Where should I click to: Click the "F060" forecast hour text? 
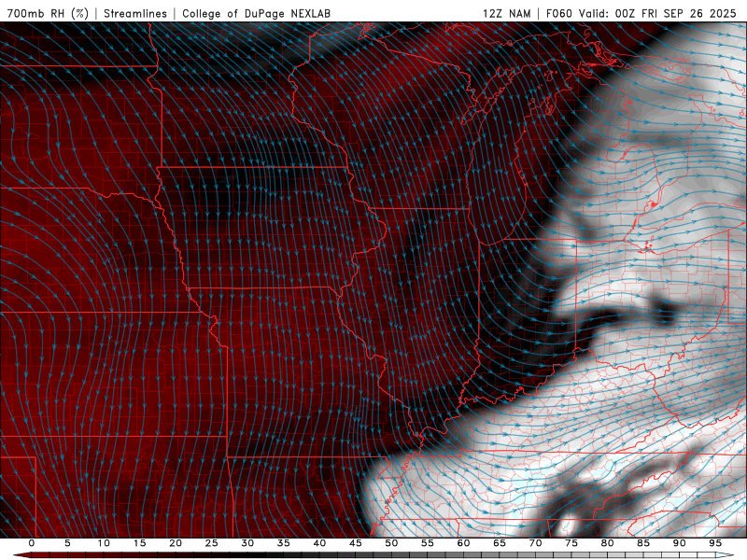558,13
